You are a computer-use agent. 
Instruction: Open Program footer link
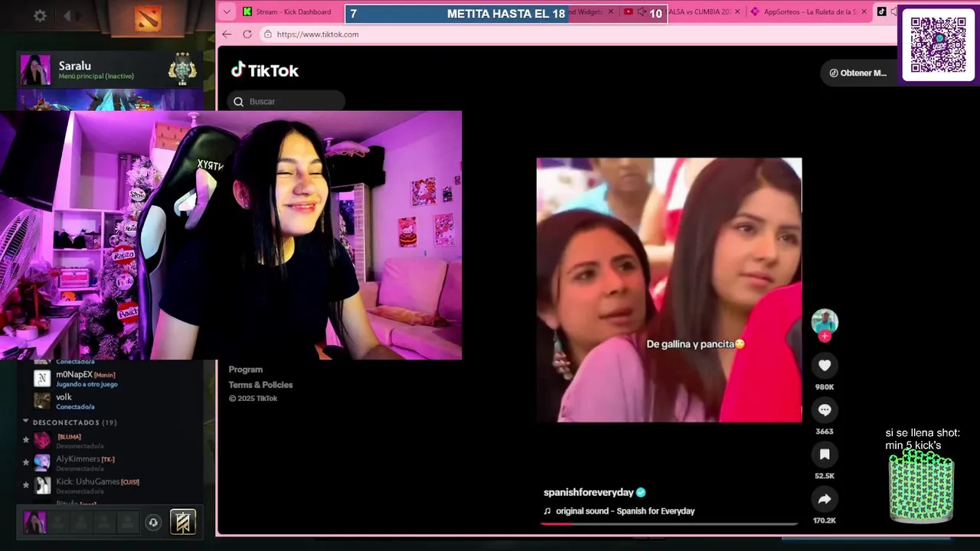pyautogui.click(x=246, y=370)
